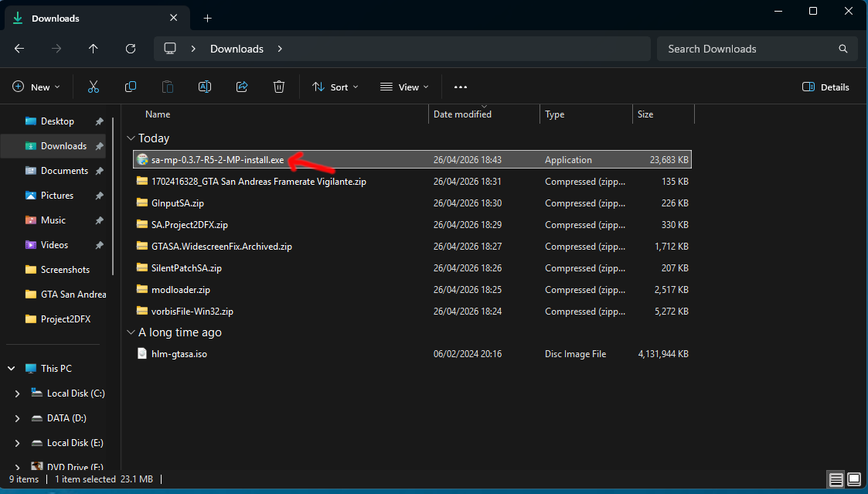This screenshot has height=494, width=868.
Task: Sort by Name column header
Action: tap(158, 114)
